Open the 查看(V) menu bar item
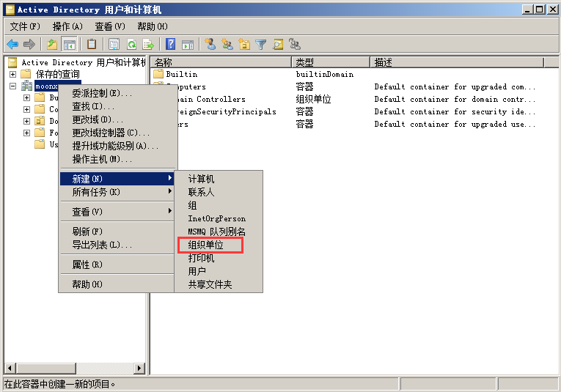 point(110,26)
